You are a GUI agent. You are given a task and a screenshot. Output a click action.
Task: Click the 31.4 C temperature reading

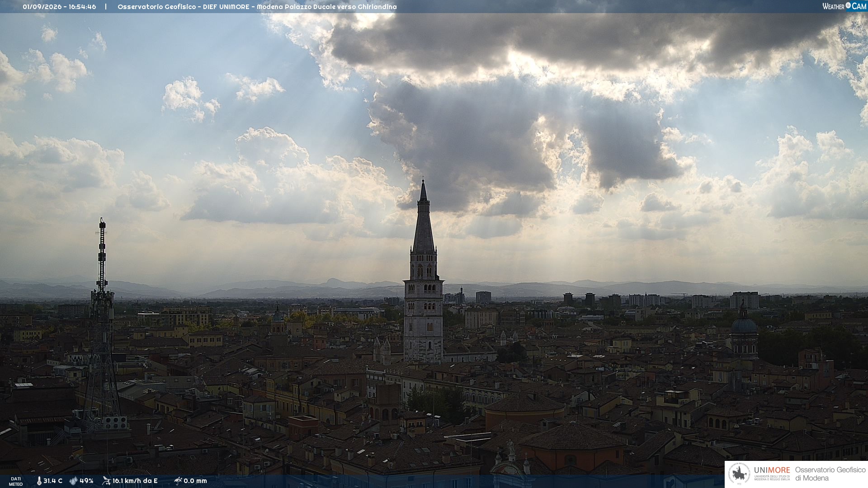pos(53,481)
